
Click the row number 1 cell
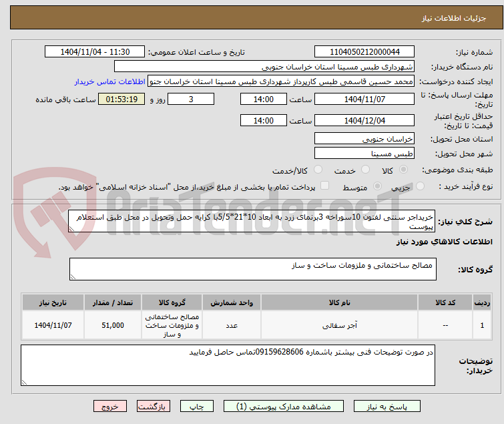tap(482, 325)
